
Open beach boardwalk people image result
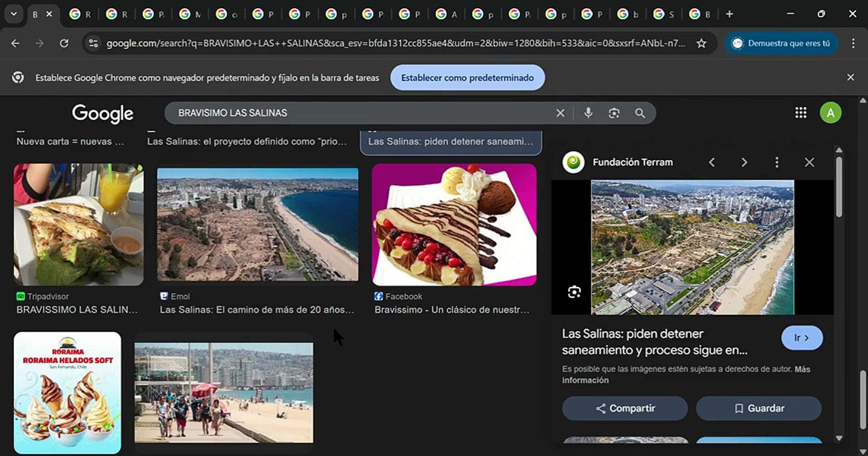click(x=224, y=393)
